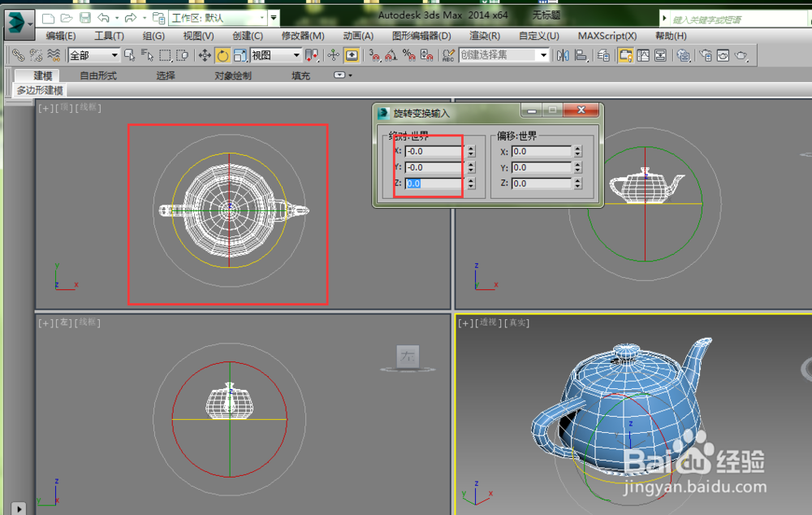Click the [顶] top viewport label

coord(65,107)
